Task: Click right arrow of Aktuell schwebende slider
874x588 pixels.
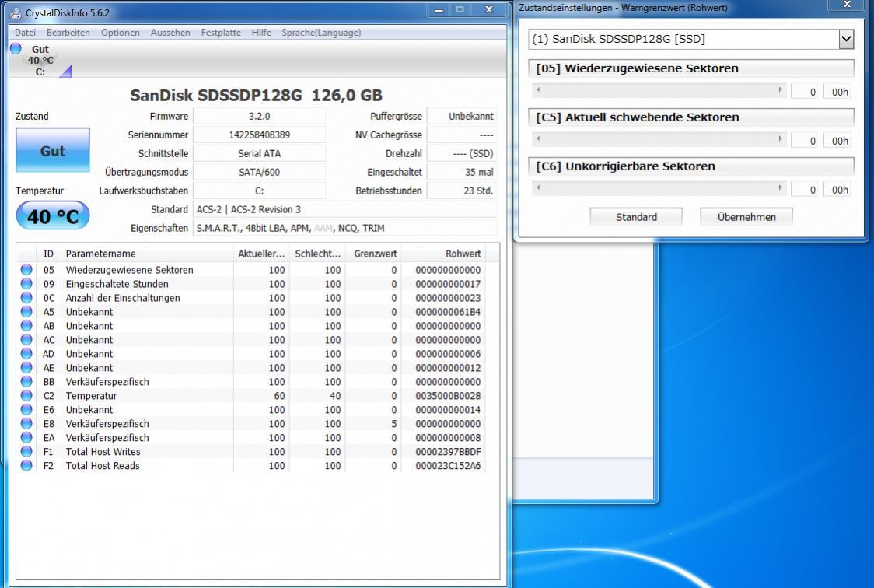Action: pyautogui.click(x=780, y=138)
